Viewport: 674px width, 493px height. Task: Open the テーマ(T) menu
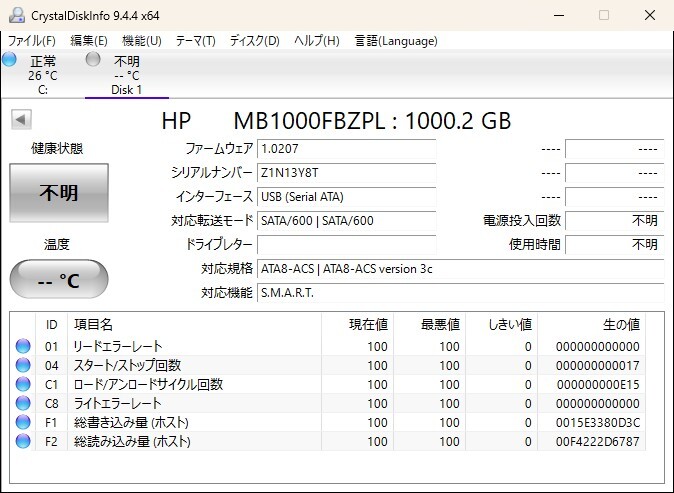click(196, 41)
